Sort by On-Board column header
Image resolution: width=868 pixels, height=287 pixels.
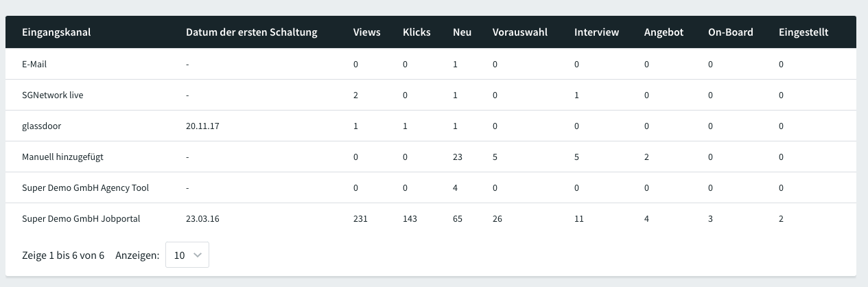coord(730,32)
